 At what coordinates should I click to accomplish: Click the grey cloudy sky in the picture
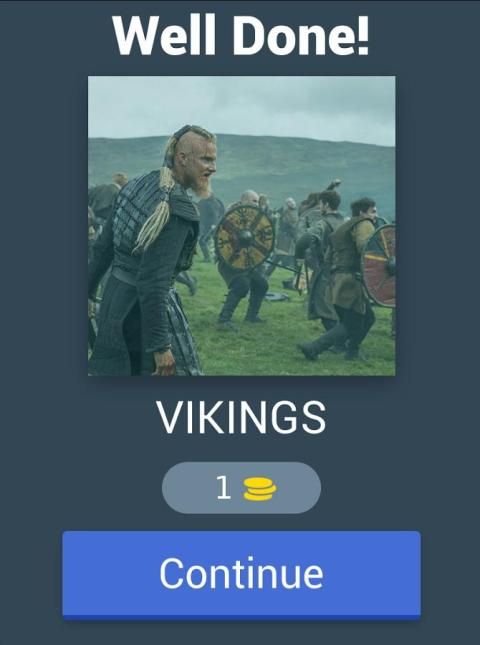tap(242, 107)
